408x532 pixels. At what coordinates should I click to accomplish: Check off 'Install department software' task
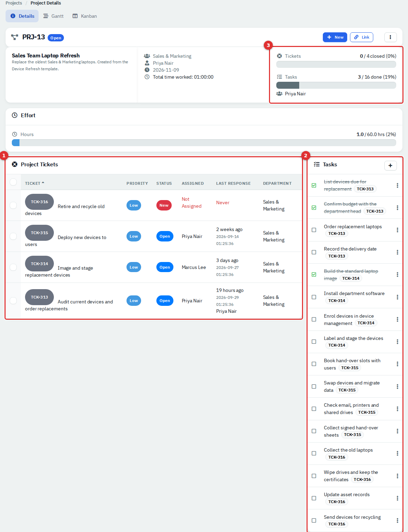314,297
